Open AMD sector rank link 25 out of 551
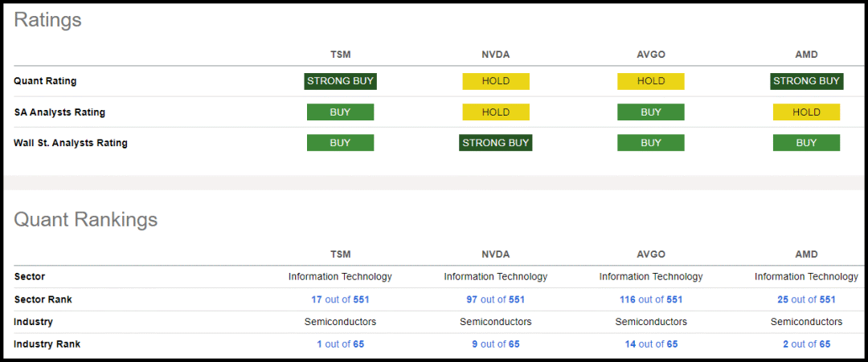Screen dimensions: 868x362 [807, 299]
